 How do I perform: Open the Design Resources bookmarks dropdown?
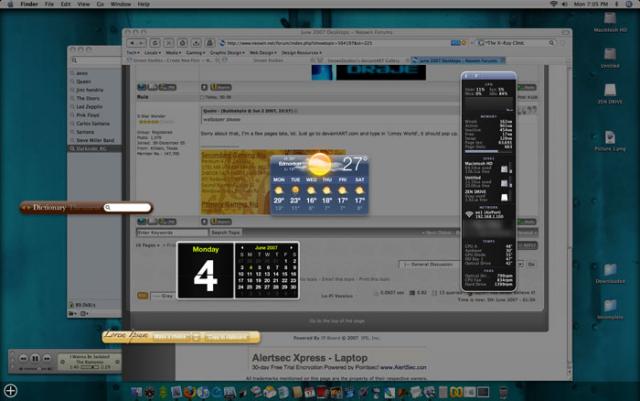302,53
